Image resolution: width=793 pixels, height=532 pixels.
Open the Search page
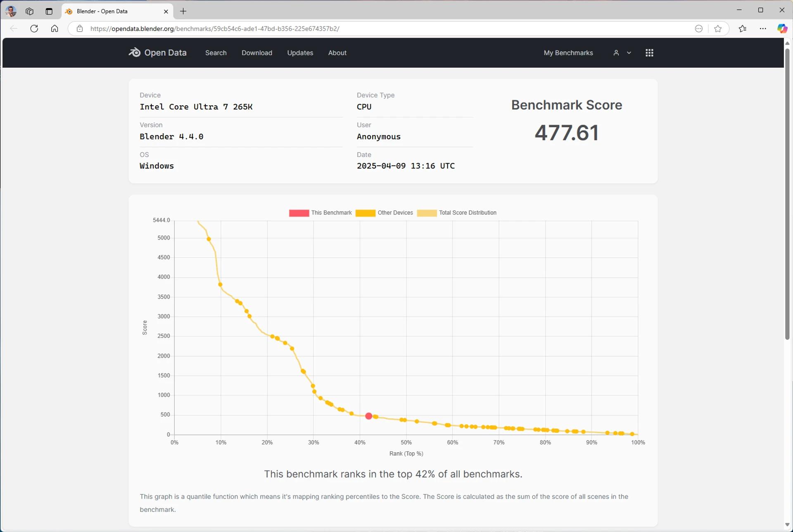[x=216, y=53]
